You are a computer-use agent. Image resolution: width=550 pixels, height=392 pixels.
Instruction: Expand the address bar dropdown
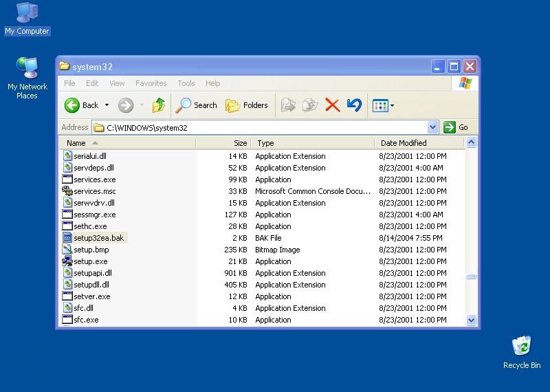tap(433, 127)
